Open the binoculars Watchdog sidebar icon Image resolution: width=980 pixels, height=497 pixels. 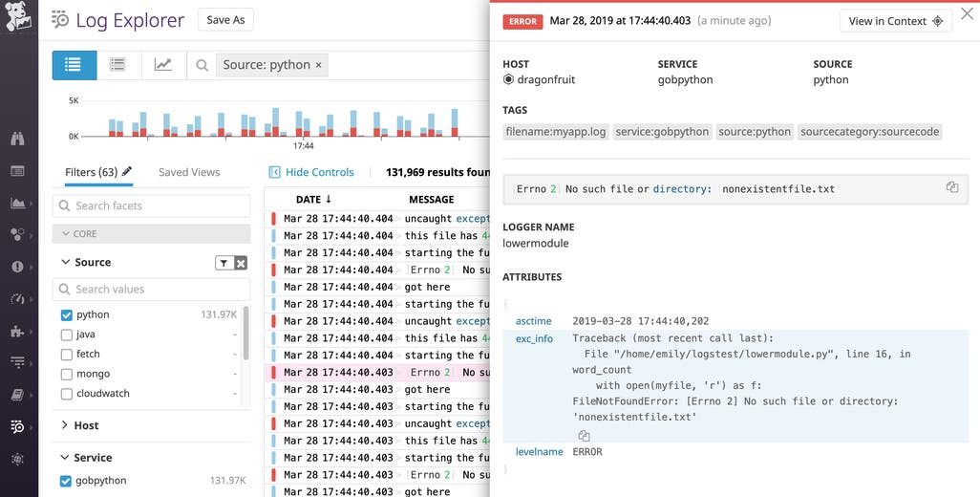(17, 139)
